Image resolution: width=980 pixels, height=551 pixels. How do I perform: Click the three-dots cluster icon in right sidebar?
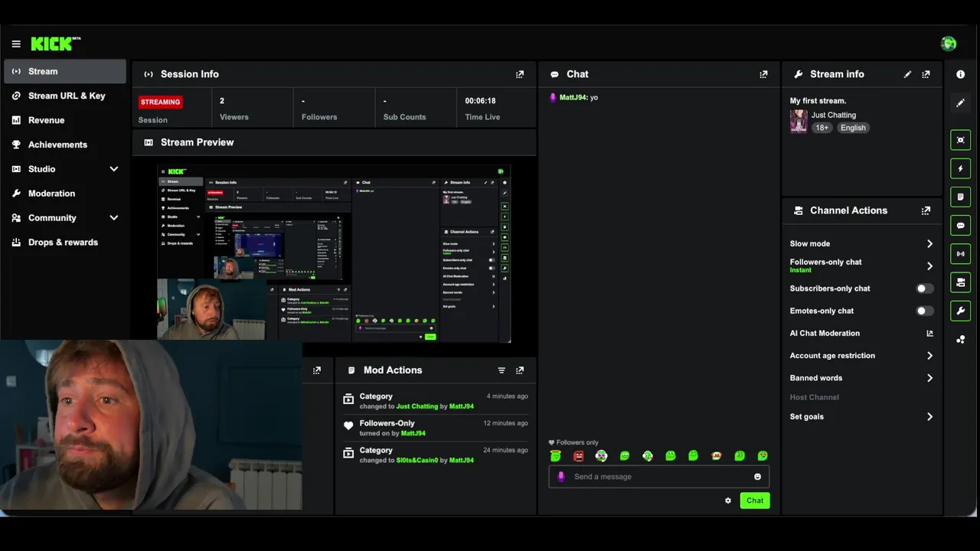961,339
